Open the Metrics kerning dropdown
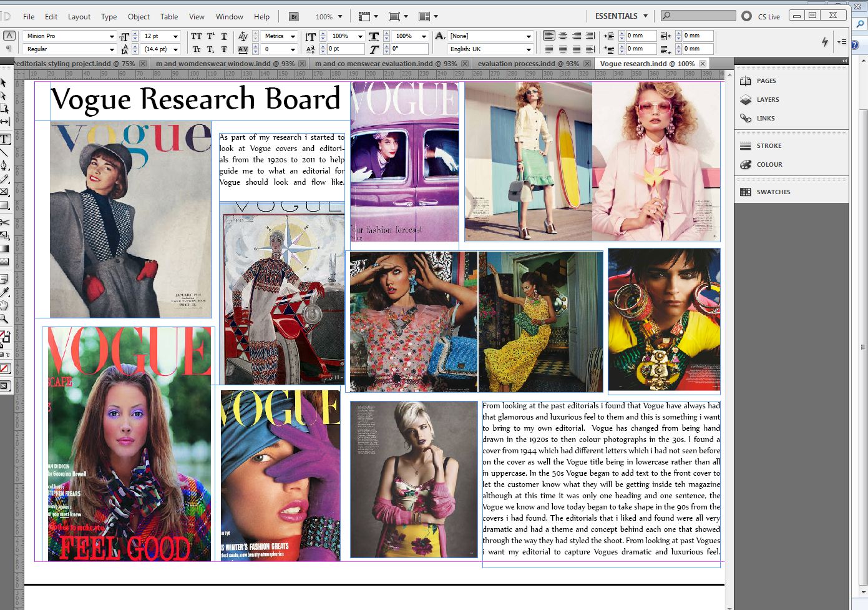The height and width of the screenshot is (610, 868). tap(293, 36)
